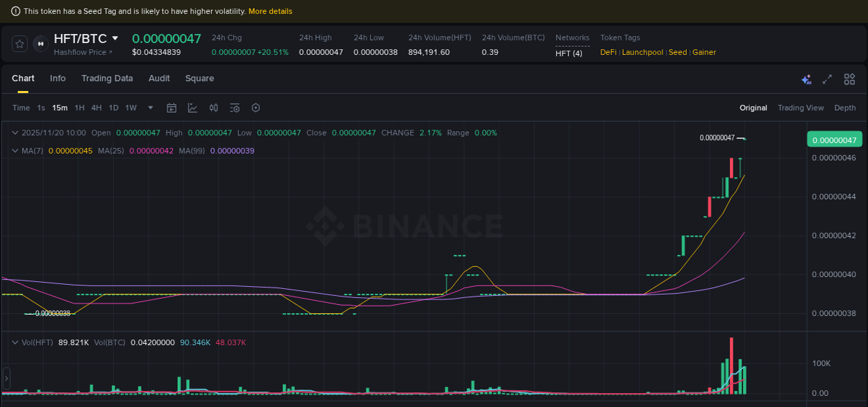Expand the OHLC info row chevron
Screen dimensions: 868x407
(x=15, y=133)
